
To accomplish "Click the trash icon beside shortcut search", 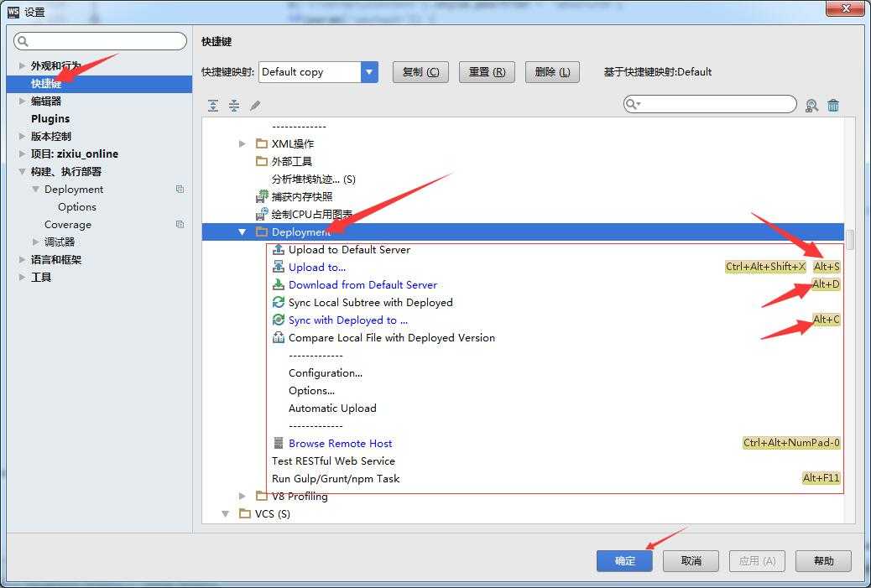I will tap(833, 105).
